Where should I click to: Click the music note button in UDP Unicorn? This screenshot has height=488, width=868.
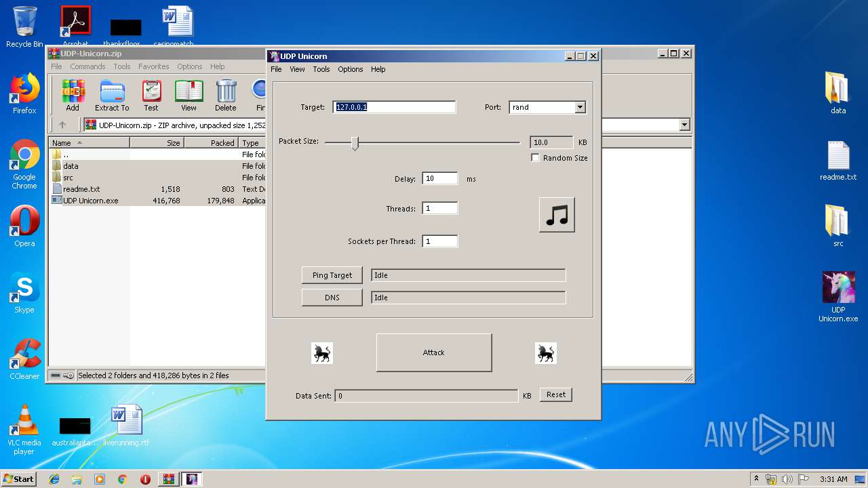(557, 215)
